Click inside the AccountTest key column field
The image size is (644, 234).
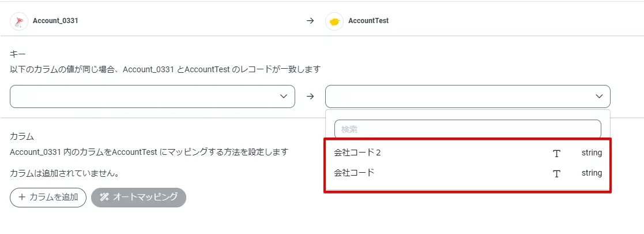(x=455, y=96)
